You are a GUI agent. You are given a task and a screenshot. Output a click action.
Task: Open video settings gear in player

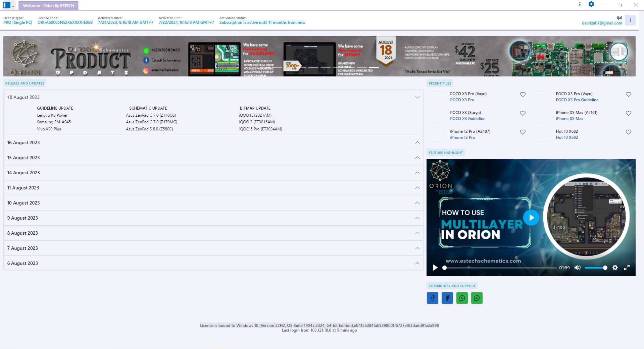(615, 268)
